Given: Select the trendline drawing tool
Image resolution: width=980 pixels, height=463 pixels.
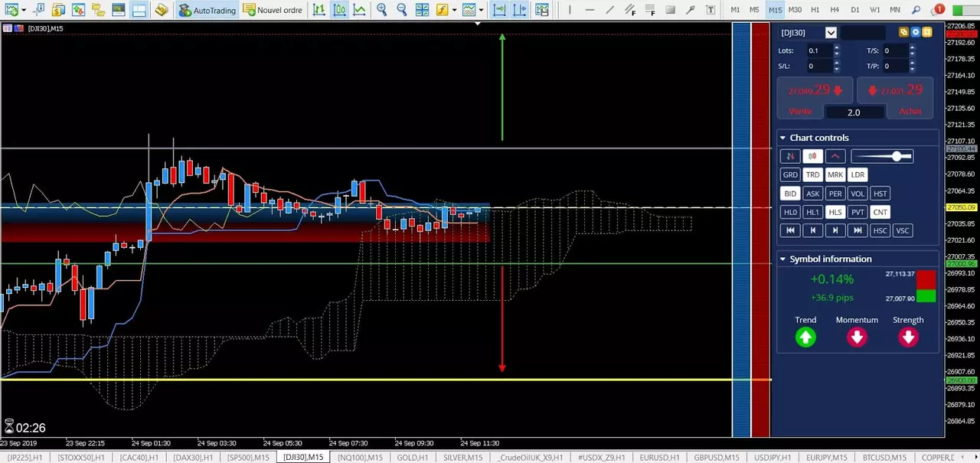Looking at the screenshot, I should point(609,10).
